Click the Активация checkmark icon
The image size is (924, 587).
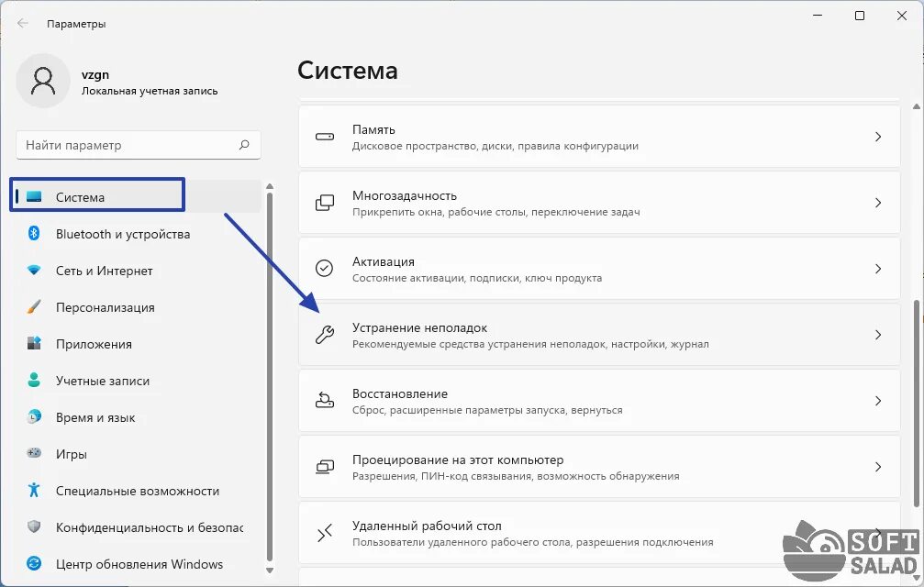coord(324,269)
